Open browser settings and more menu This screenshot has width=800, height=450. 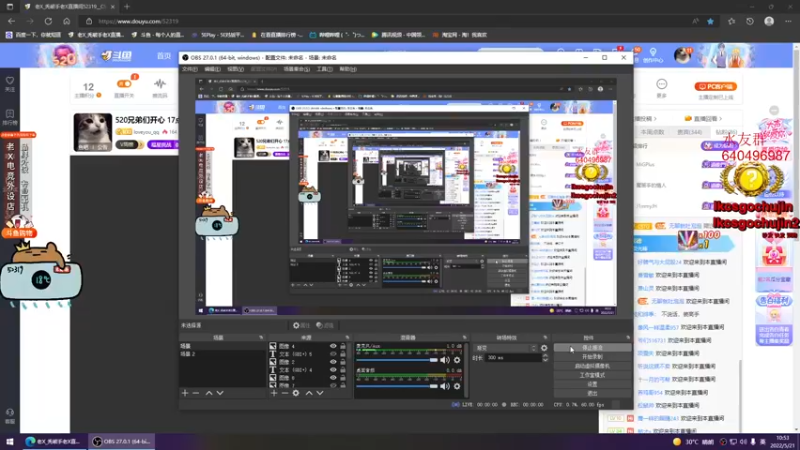click(788, 21)
